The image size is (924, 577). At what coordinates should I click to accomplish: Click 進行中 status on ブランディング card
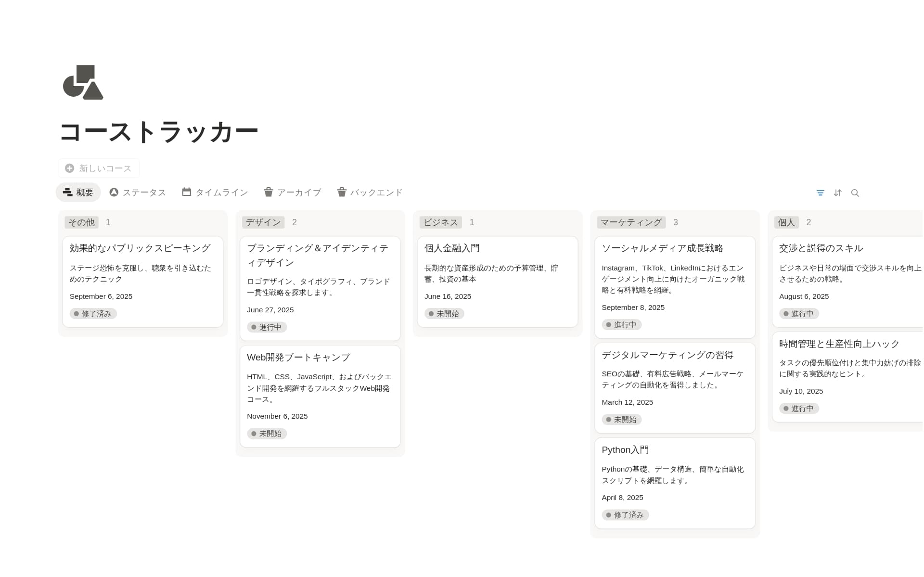point(267,327)
